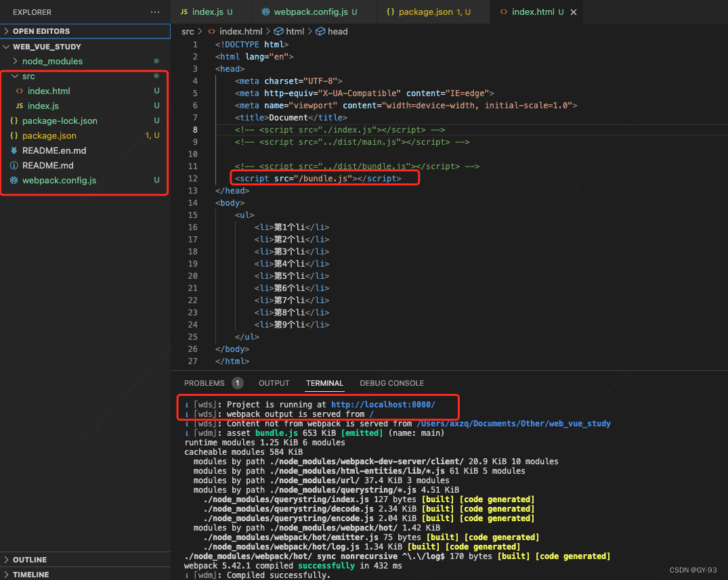Click HTML icon on index.html tab
The width and height of the screenshot is (728, 580).
504,12
